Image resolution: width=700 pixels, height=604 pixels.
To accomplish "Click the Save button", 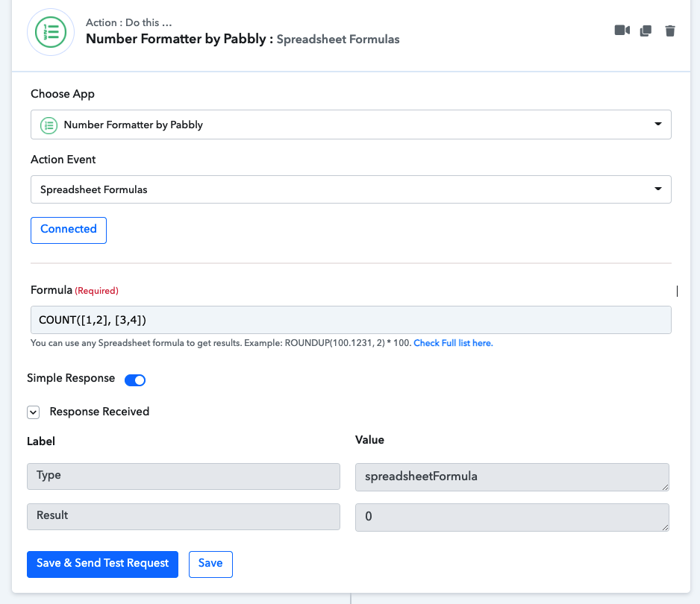I will coord(210,564).
